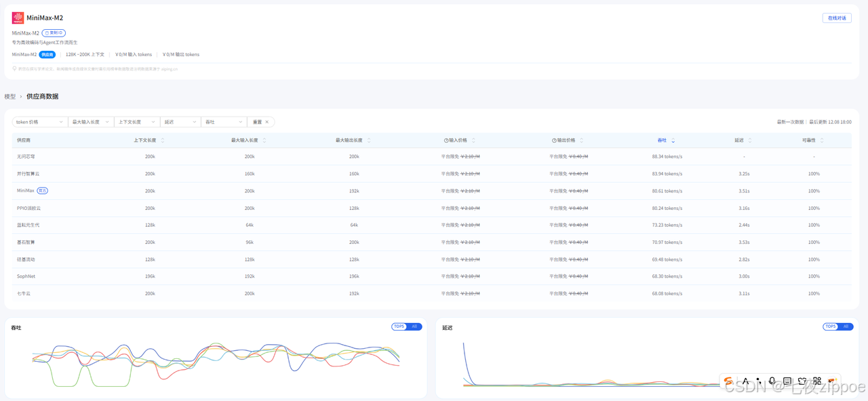The width and height of the screenshot is (868, 401).
Task: Click the MiniMax supplier name
Action: point(26,191)
